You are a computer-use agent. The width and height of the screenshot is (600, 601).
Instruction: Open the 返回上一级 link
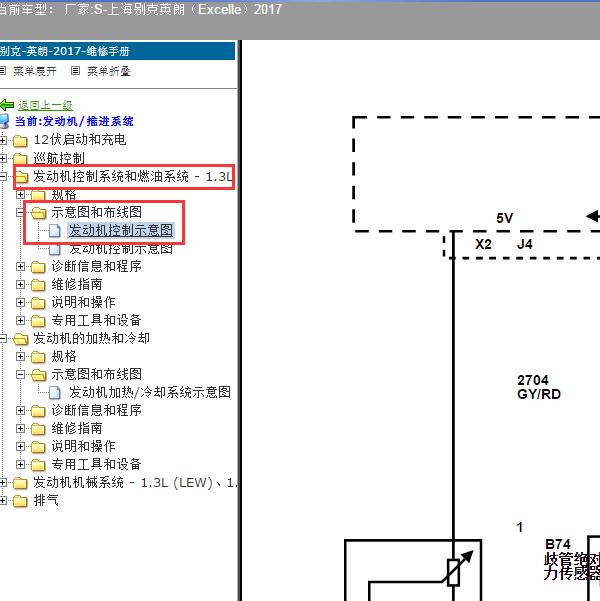pos(45,105)
